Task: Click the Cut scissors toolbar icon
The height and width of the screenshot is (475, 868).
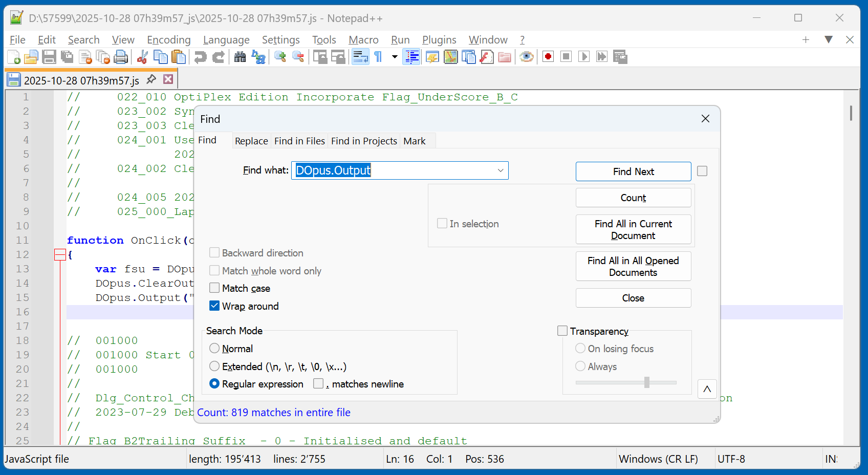Action: [142, 57]
